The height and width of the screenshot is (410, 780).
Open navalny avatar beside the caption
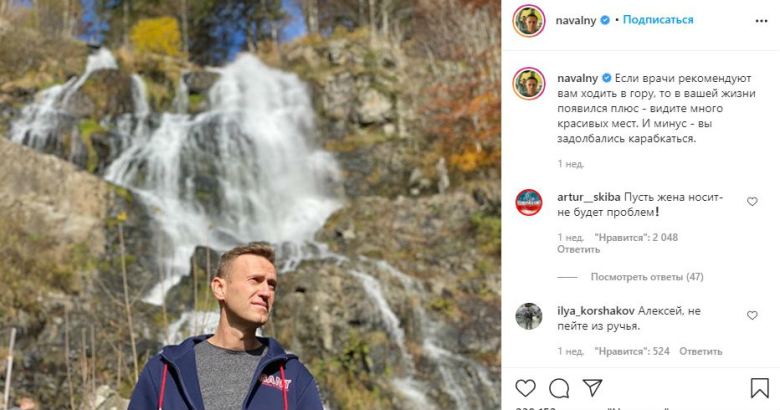point(528,84)
